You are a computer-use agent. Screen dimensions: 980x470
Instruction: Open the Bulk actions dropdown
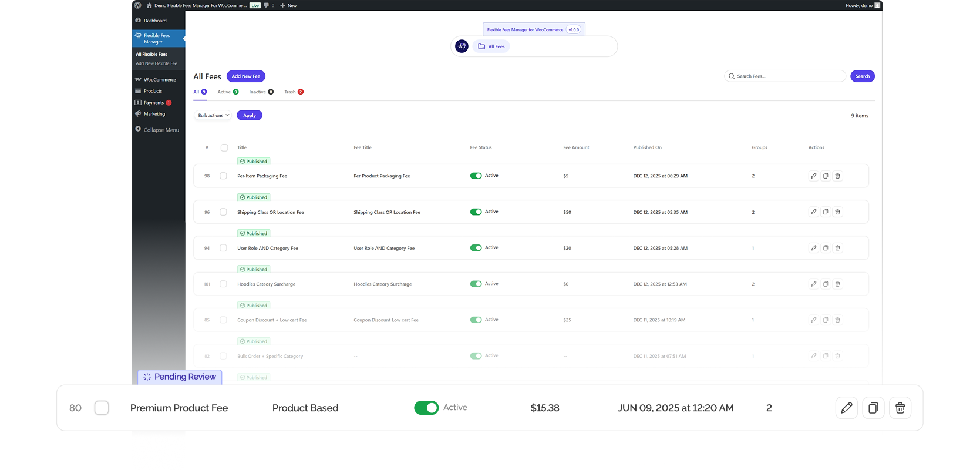[213, 116]
